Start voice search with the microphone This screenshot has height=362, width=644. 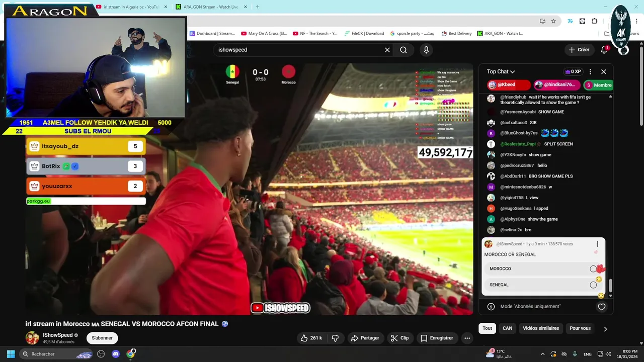(426, 50)
